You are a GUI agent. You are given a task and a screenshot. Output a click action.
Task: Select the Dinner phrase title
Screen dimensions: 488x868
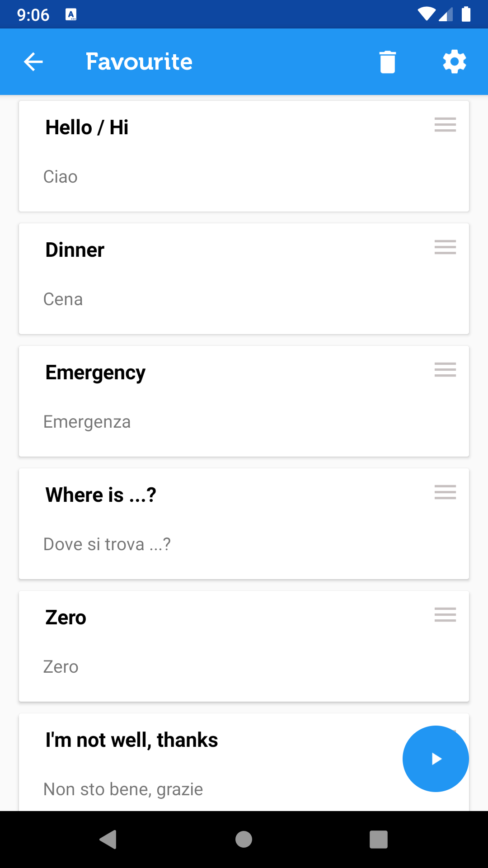point(75,250)
